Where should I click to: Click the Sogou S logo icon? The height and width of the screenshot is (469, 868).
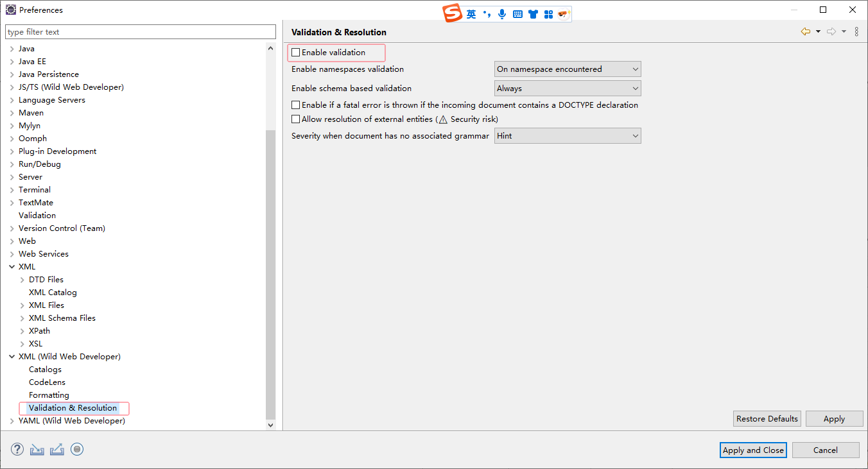pyautogui.click(x=453, y=13)
